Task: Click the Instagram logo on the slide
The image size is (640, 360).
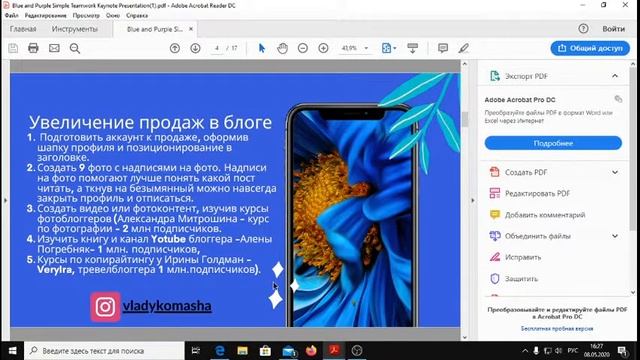Action: (x=105, y=307)
